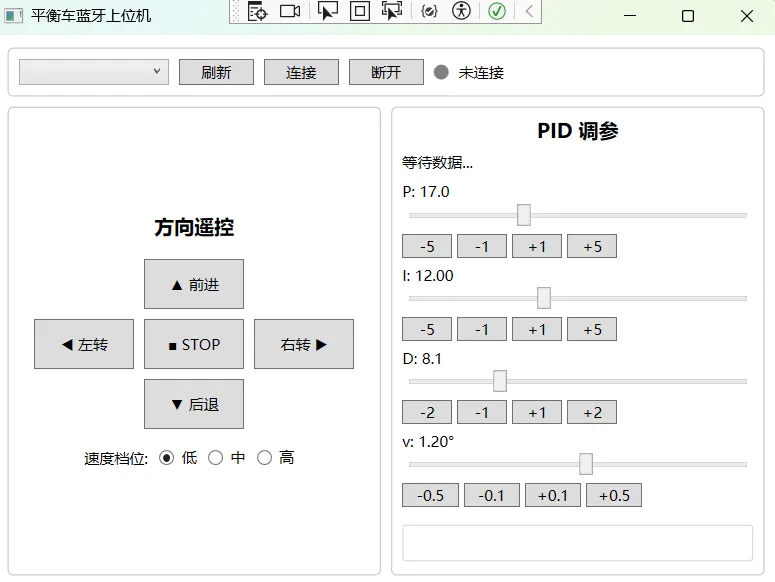Image resolution: width=775 pixels, height=582 pixels.
Task: Decrease D by 1
Action: point(482,412)
